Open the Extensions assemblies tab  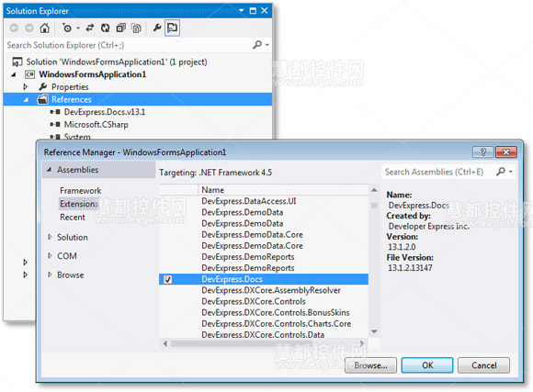(x=79, y=204)
